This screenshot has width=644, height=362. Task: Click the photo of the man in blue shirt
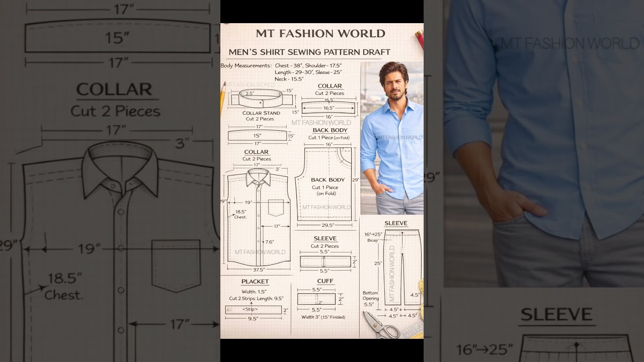point(392,138)
